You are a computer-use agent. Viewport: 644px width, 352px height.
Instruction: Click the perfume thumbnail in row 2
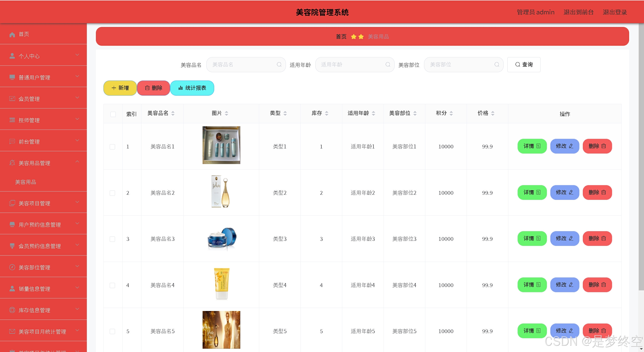(x=221, y=191)
